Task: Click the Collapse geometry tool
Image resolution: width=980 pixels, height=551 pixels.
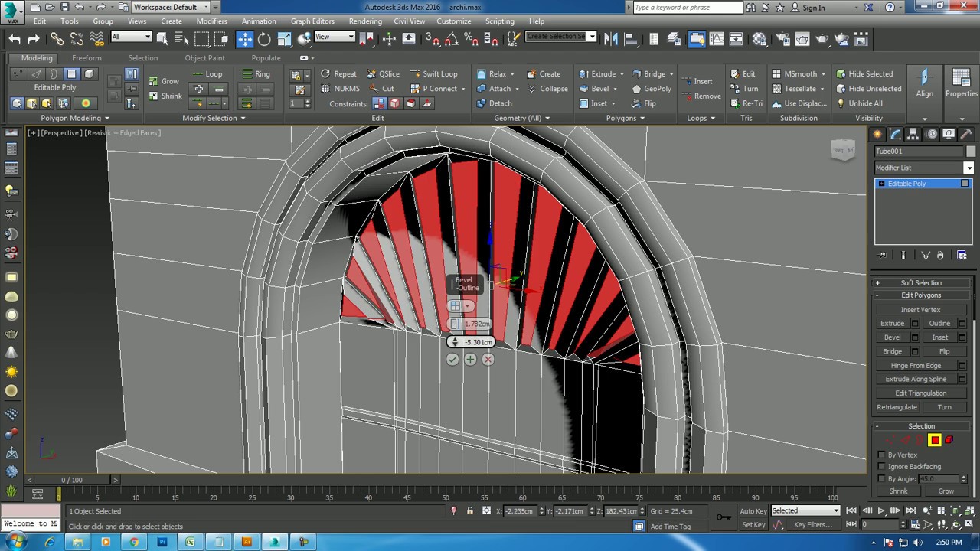Action: coord(547,89)
